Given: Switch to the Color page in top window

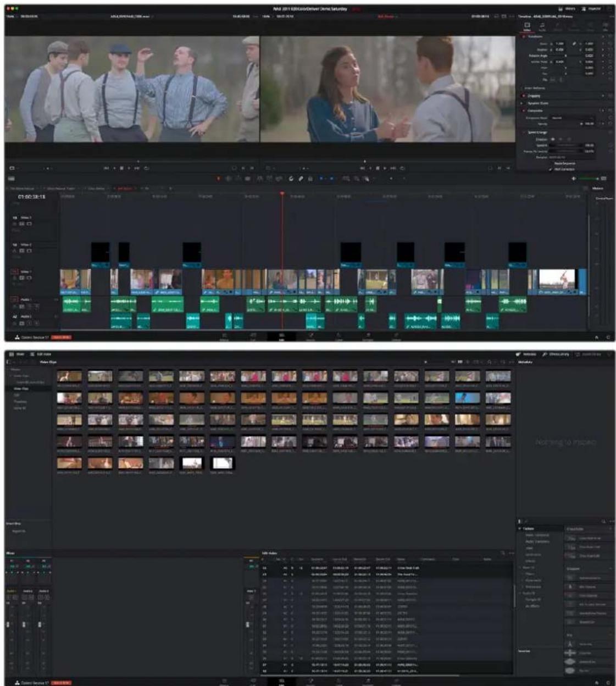Looking at the screenshot, I should [339, 335].
